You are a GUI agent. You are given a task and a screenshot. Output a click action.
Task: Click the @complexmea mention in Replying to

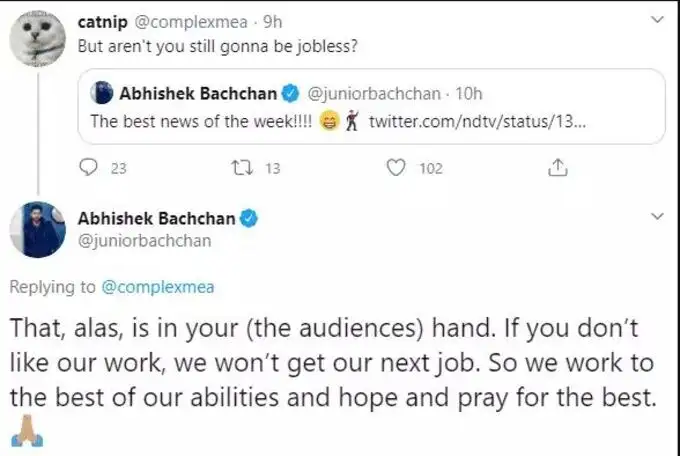click(157, 287)
